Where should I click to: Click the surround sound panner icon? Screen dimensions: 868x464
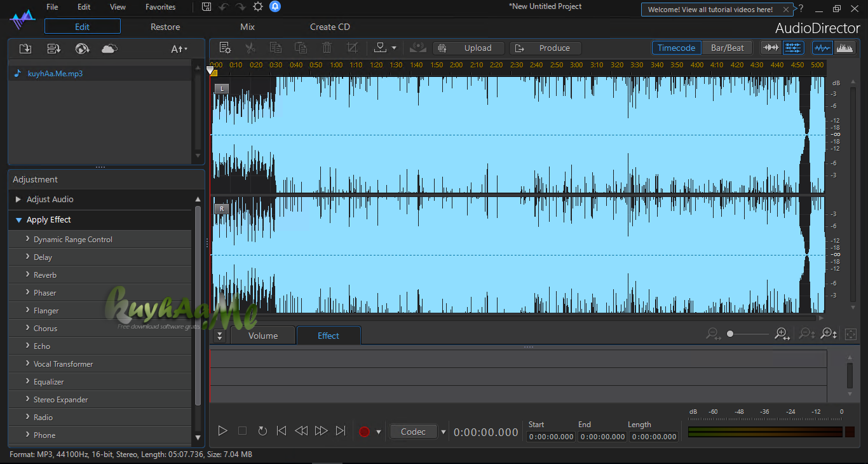pos(417,48)
